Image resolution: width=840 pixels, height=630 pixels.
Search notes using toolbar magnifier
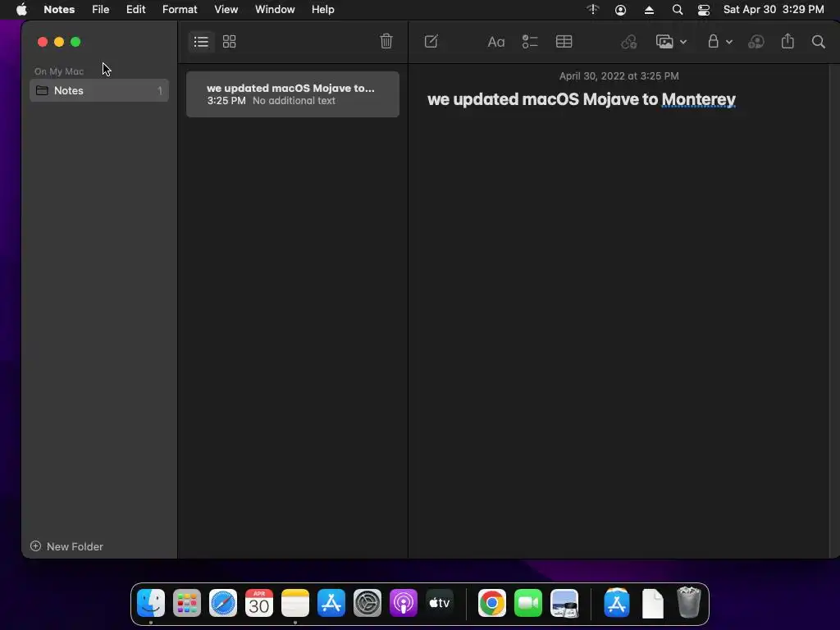click(x=818, y=42)
